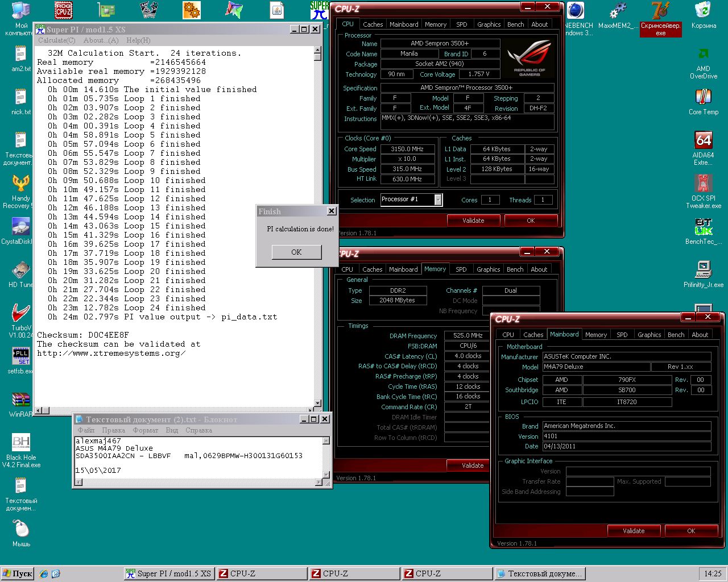
Task: Open the Processor #1 selection dropdown
Action: point(439,199)
